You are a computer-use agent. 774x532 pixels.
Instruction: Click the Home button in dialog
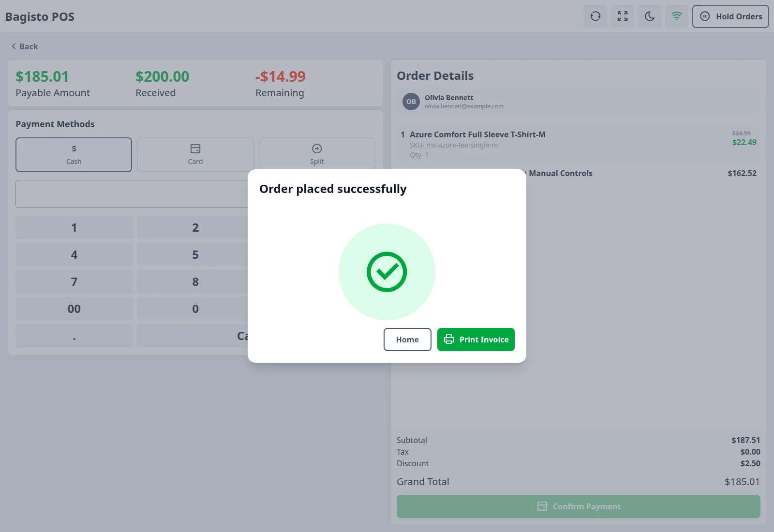click(407, 340)
